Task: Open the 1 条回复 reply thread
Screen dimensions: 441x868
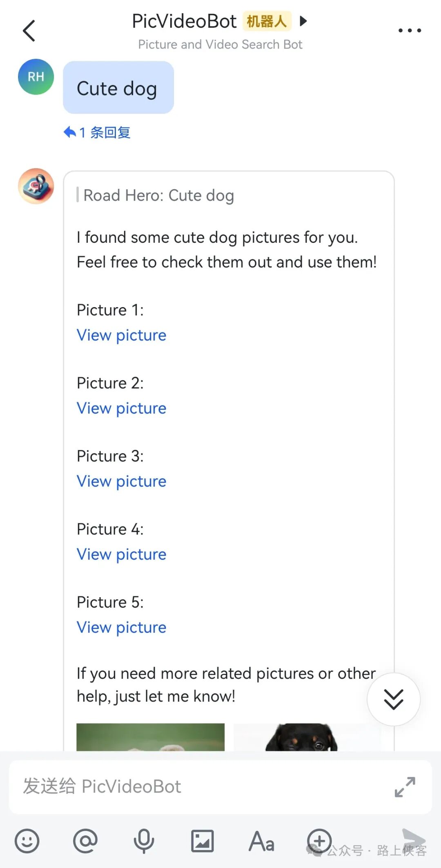Action: [97, 132]
